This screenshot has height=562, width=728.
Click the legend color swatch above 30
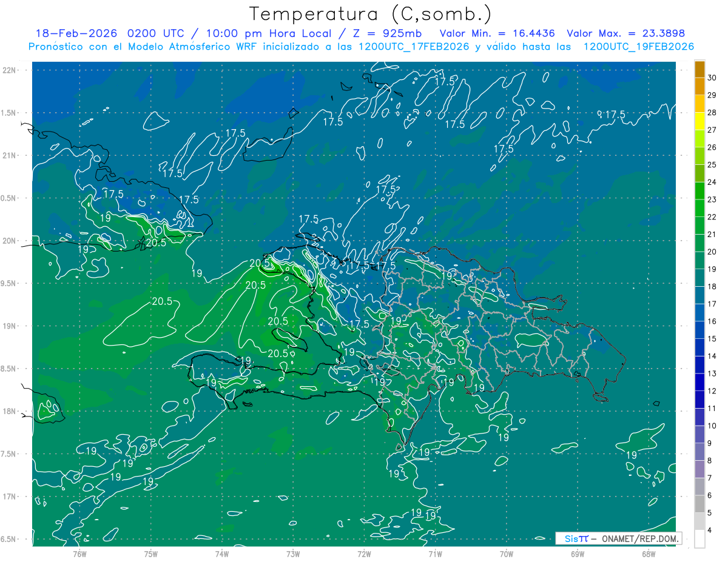(x=699, y=69)
